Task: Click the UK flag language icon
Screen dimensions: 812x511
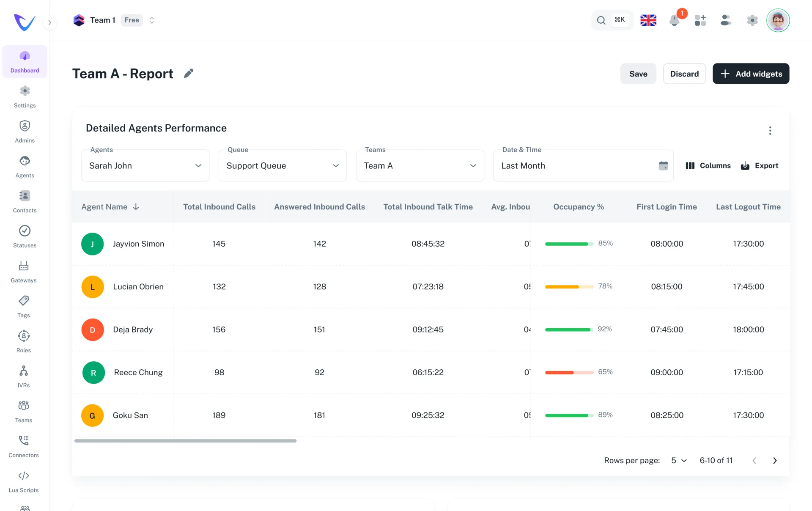Action: [x=648, y=20]
